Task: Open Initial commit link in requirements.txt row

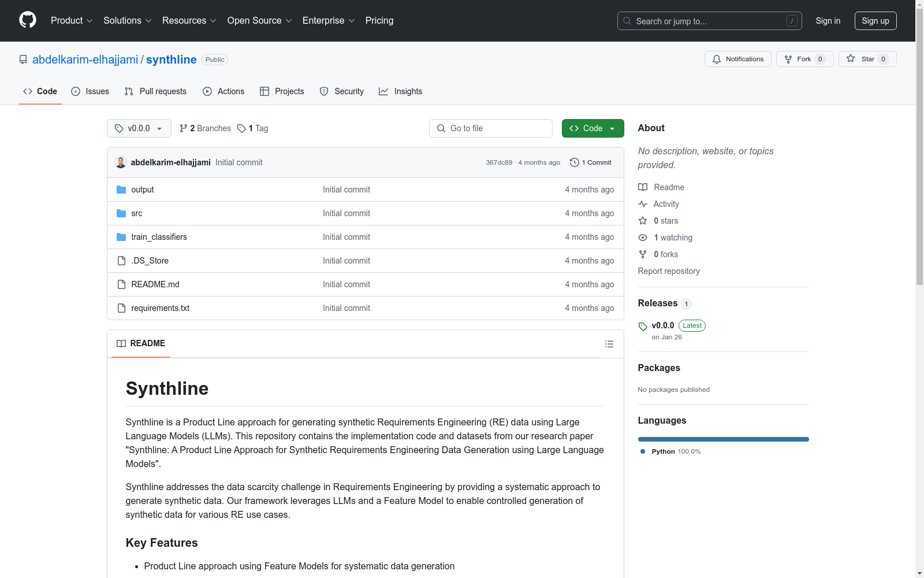Action: [346, 308]
